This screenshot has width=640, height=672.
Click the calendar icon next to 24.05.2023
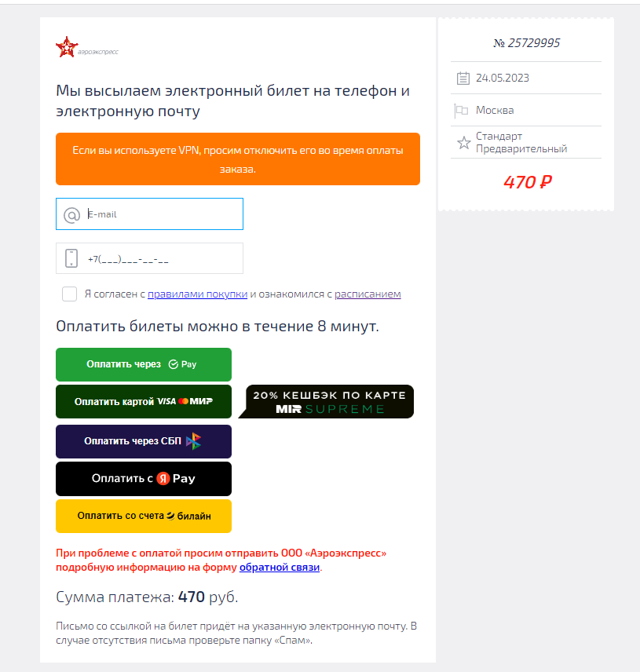[463, 78]
